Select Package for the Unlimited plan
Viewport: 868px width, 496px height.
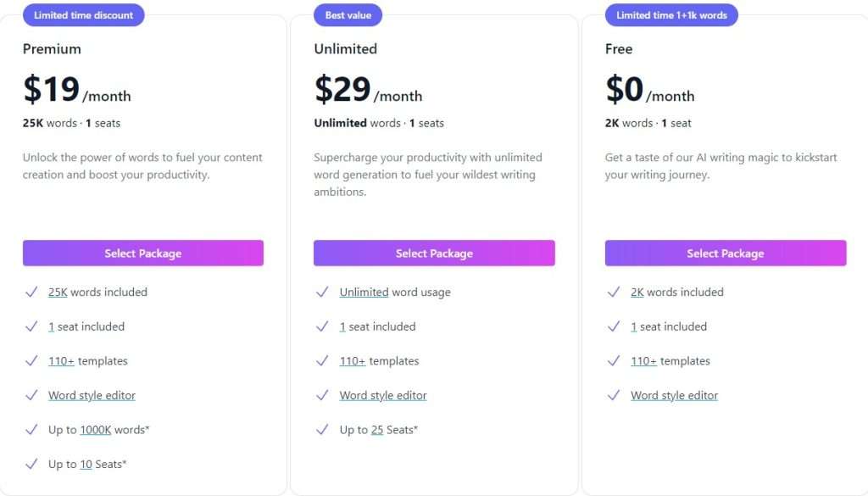[434, 253]
